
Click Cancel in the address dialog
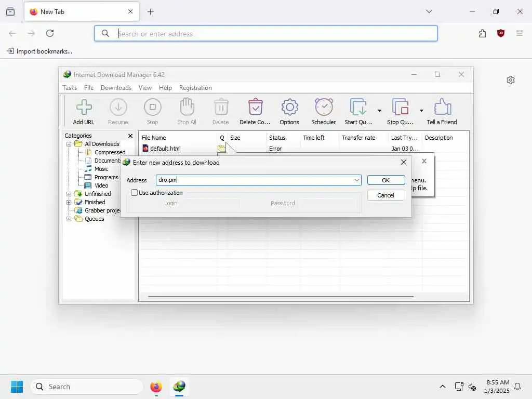[x=386, y=195]
